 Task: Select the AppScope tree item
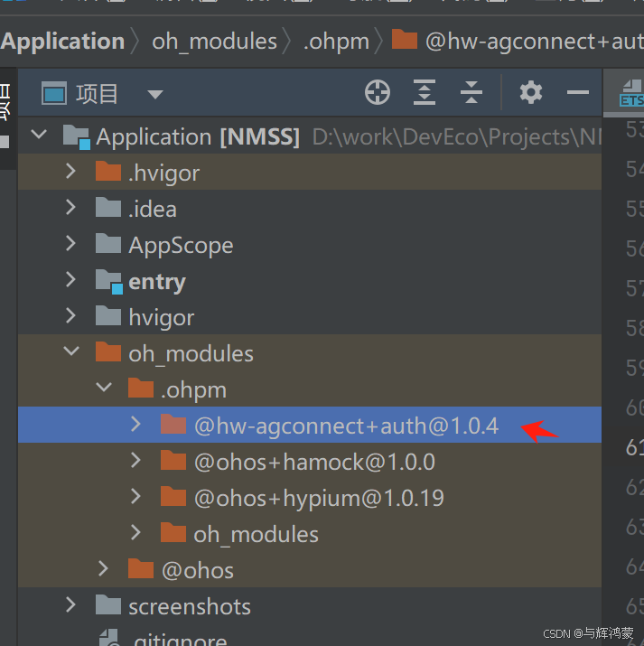(310, 244)
